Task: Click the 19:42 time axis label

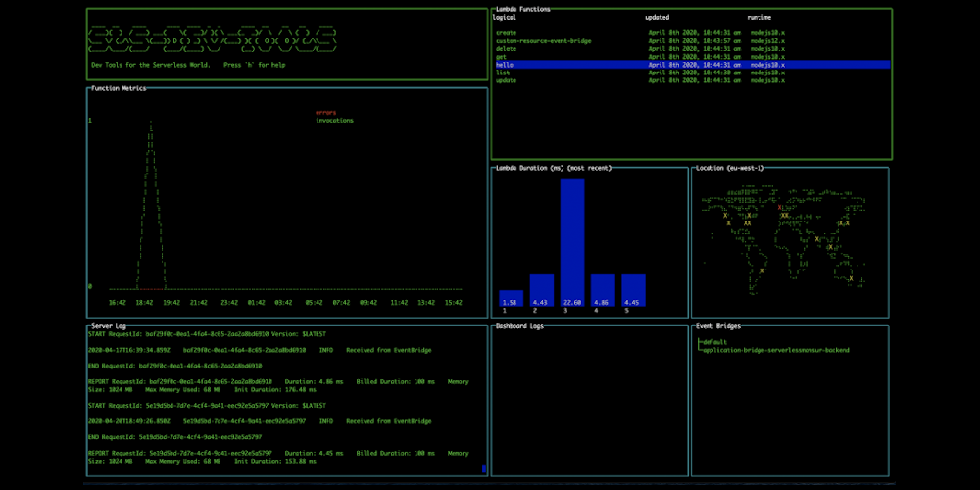Action: pyautogui.click(x=171, y=303)
